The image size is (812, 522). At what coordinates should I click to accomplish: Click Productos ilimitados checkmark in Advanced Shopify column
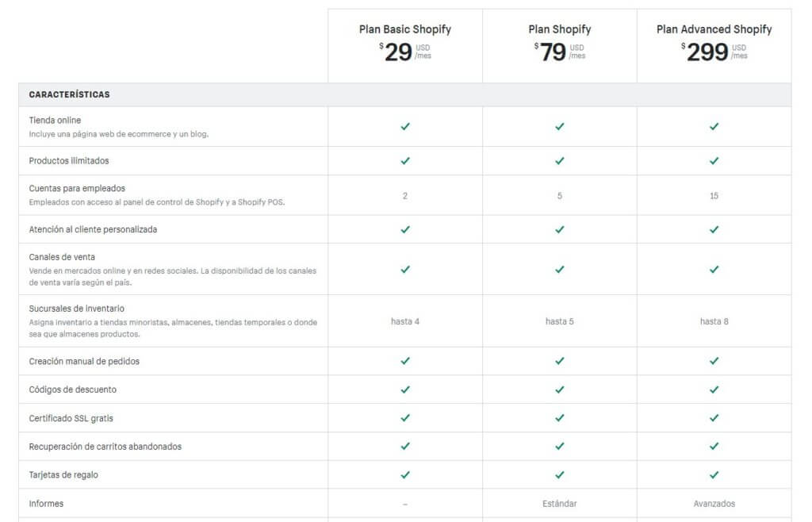pyautogui.click(x=714, y=161)
